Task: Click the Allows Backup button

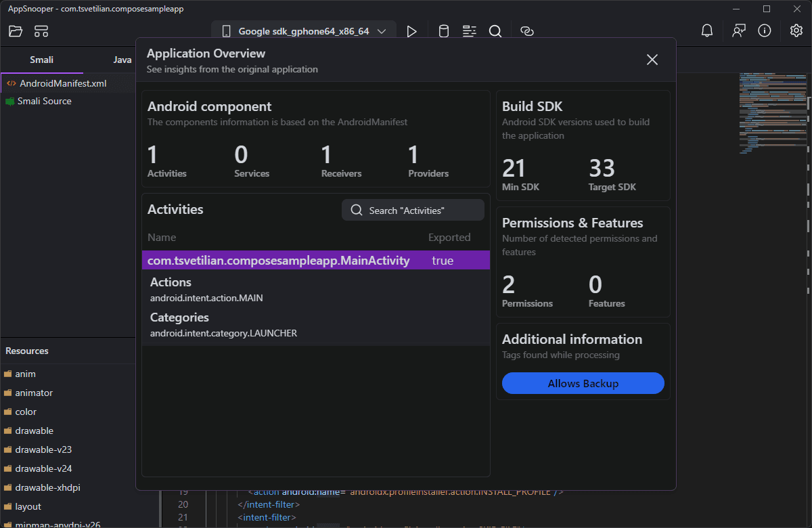Action: [x=583, y=383]
